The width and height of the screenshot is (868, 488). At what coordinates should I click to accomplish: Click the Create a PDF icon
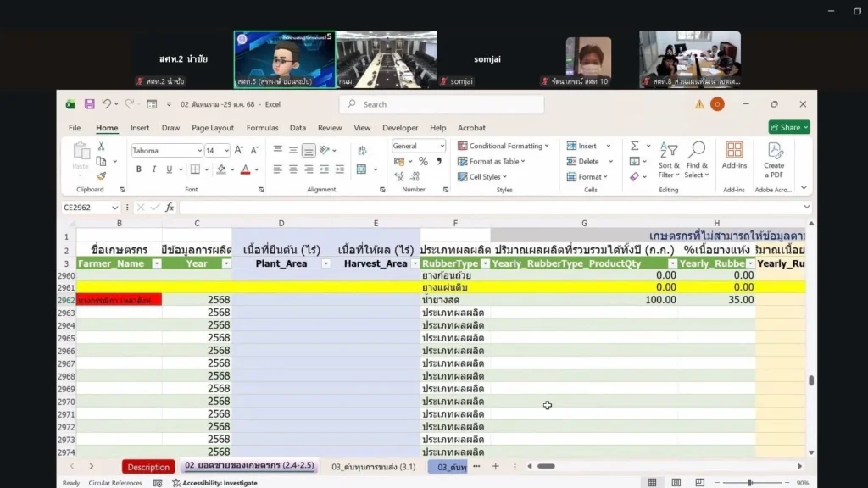point(774,159)
